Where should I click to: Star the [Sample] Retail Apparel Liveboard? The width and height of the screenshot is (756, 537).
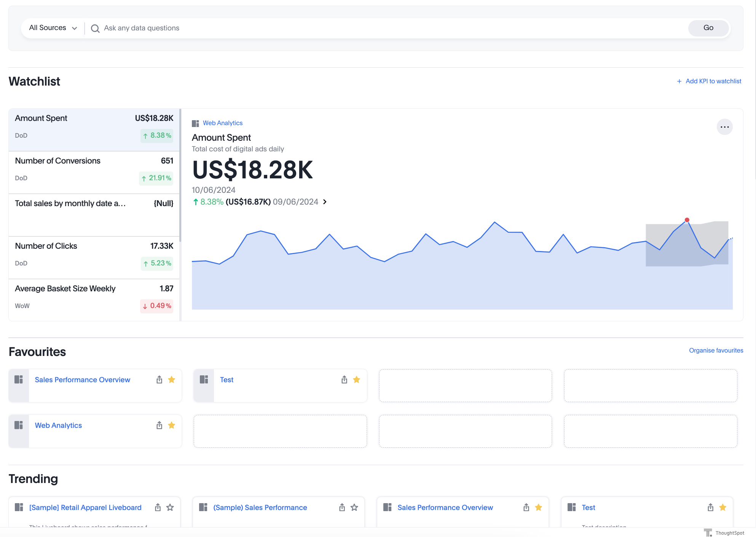(x=170, y=507)
